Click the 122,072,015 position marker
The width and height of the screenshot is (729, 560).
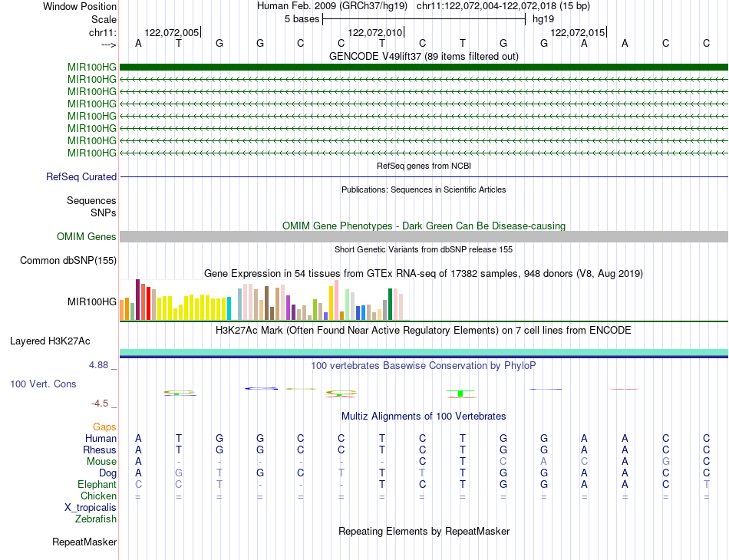point(577,32)
